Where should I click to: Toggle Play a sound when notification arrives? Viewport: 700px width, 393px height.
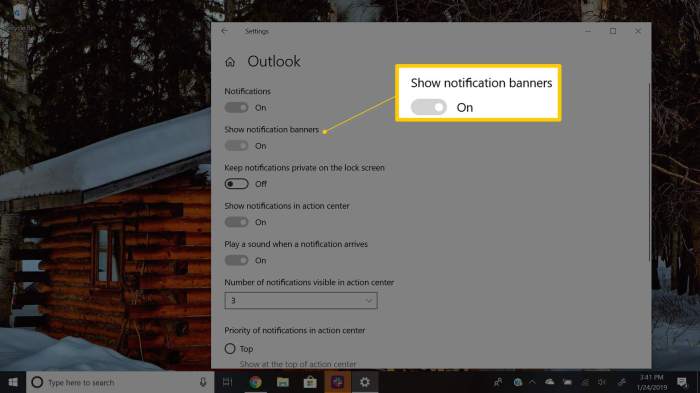236,260
